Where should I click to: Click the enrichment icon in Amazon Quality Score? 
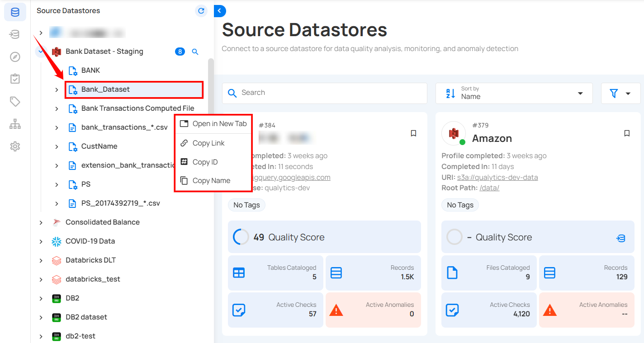pos(621,238)
